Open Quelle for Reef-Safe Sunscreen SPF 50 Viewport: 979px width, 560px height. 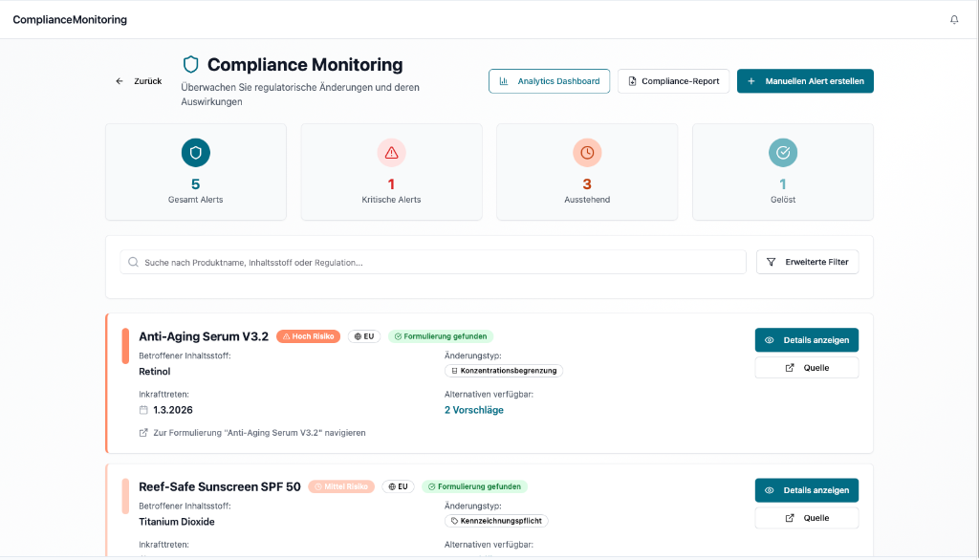click(807, 518)
